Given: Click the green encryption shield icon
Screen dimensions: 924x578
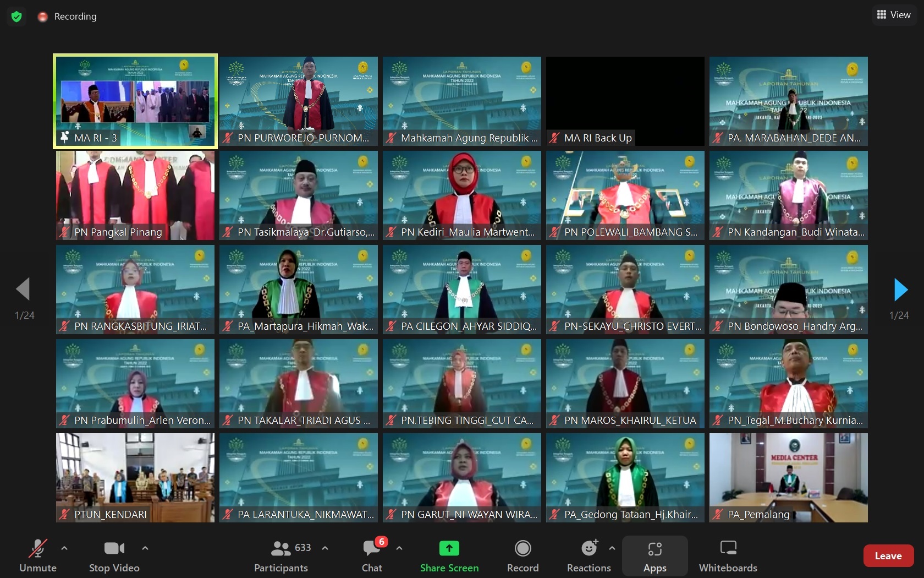Looking at the screenshot, I should (x=16, y=17).
